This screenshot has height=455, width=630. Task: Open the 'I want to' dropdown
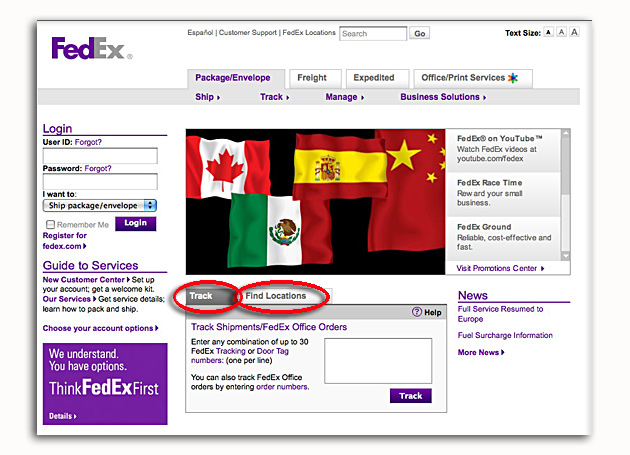[100, 205]
